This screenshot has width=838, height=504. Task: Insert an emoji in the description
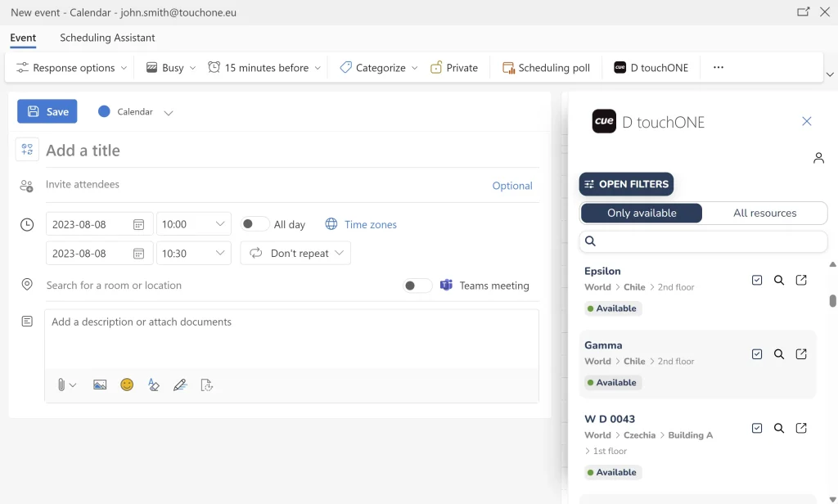[x=127, y=385]
